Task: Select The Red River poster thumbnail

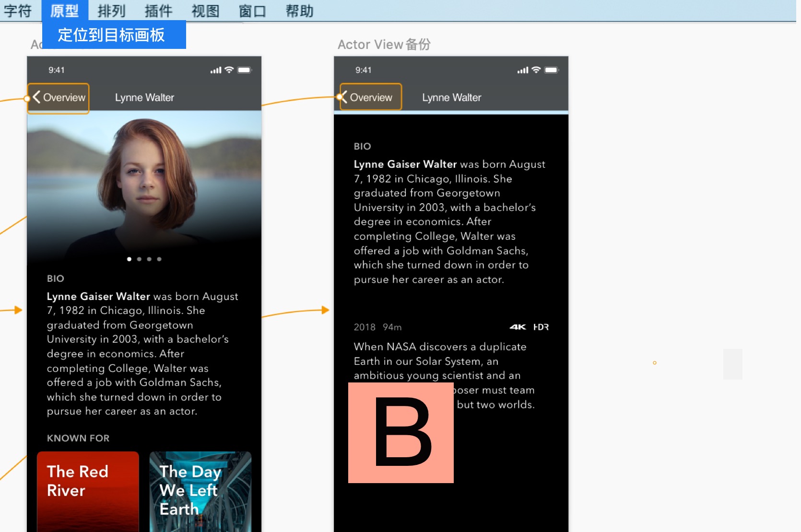Action: point(88,491)
